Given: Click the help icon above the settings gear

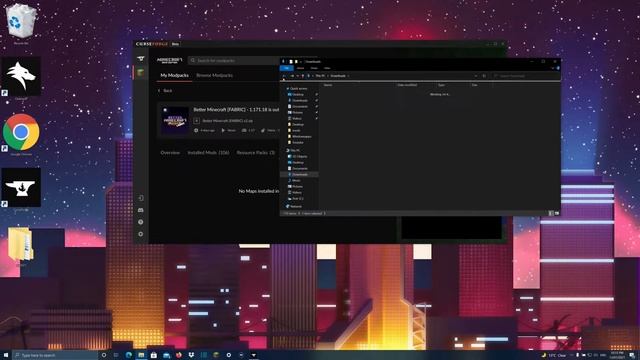Looking at the screenshot, I should (141, 222).
